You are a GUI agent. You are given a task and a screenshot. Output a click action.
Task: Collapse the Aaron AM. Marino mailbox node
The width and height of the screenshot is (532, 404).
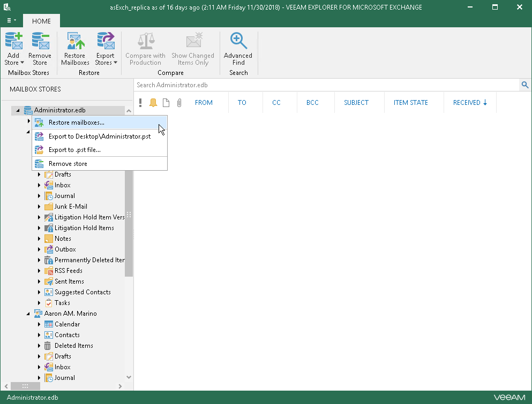28,314
